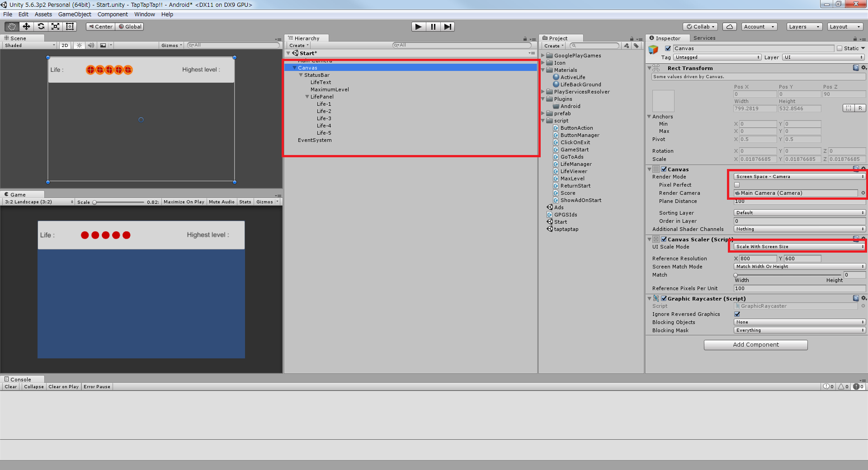Click Add Component button

coord(756,345)
